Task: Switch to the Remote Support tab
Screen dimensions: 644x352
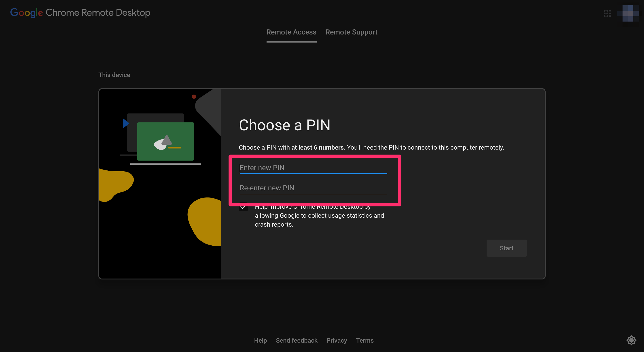Action: coord(351,32)
